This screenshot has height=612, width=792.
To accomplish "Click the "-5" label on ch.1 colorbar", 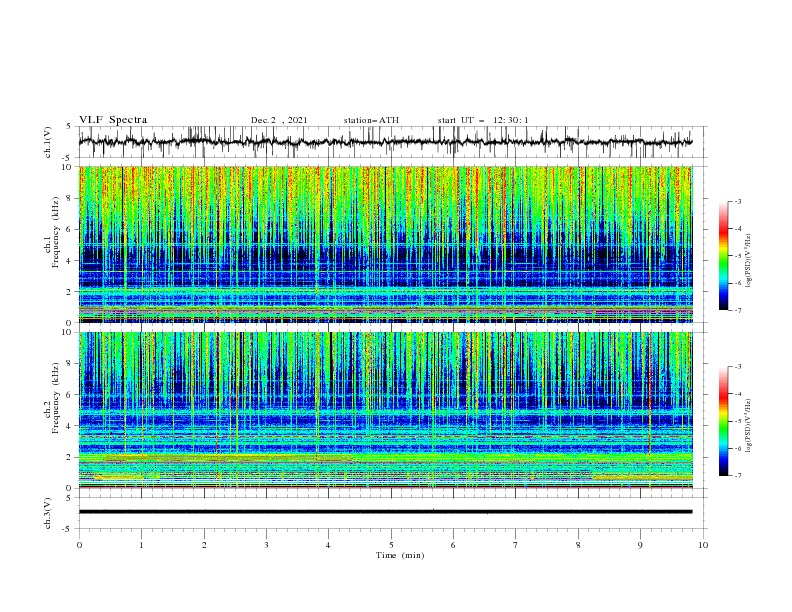I will pos(738,256).
